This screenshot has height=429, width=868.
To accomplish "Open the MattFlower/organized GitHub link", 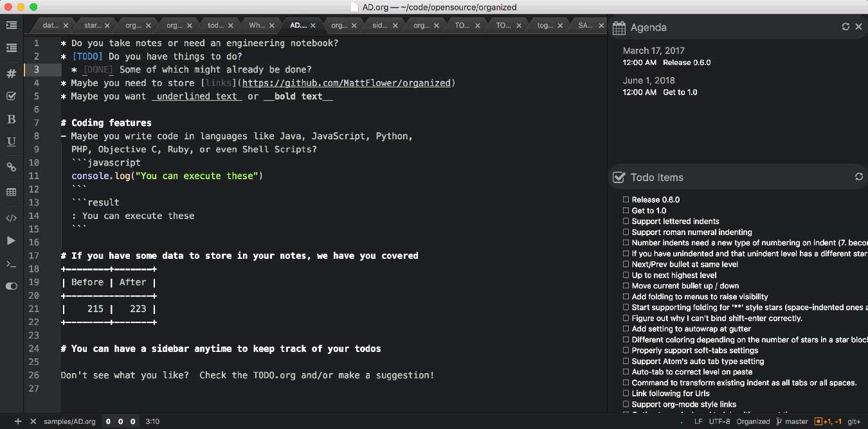I will 347,83.
